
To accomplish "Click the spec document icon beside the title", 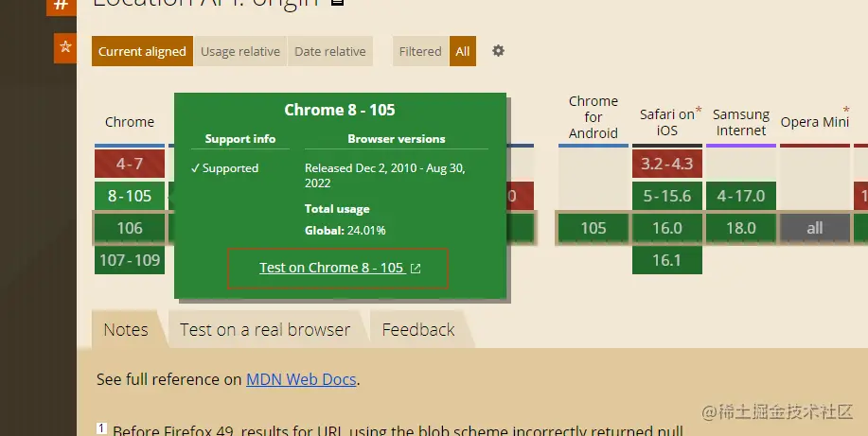I will coord(337,2).
